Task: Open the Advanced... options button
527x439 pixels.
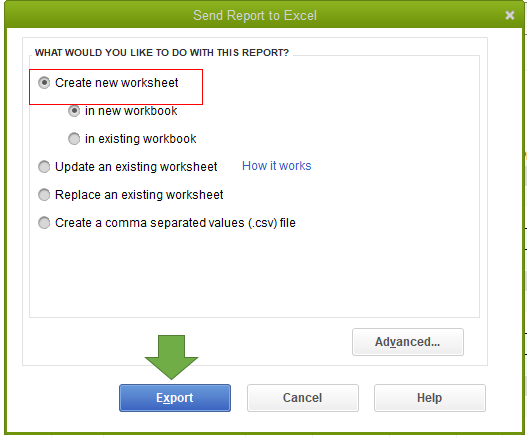Action: tap(408, 342)
